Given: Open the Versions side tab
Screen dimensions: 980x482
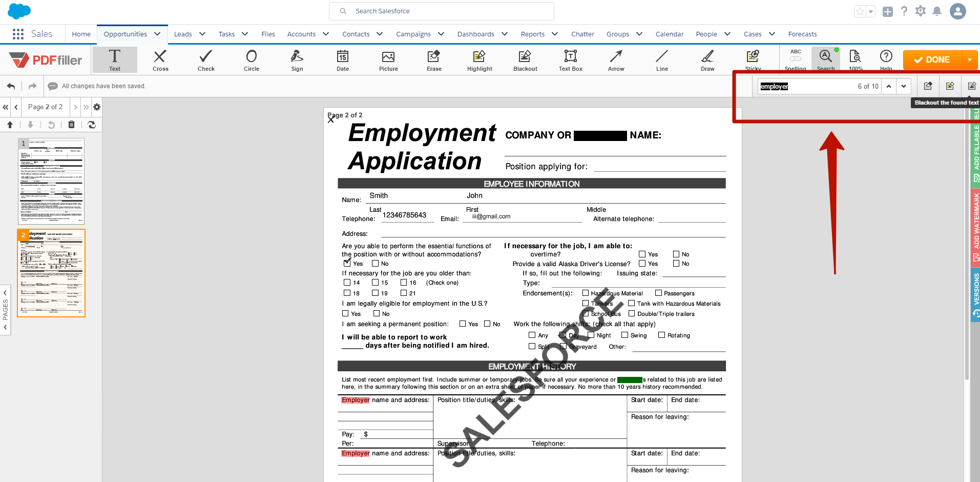Looking at the screenshot, I should tap(975, 295).
